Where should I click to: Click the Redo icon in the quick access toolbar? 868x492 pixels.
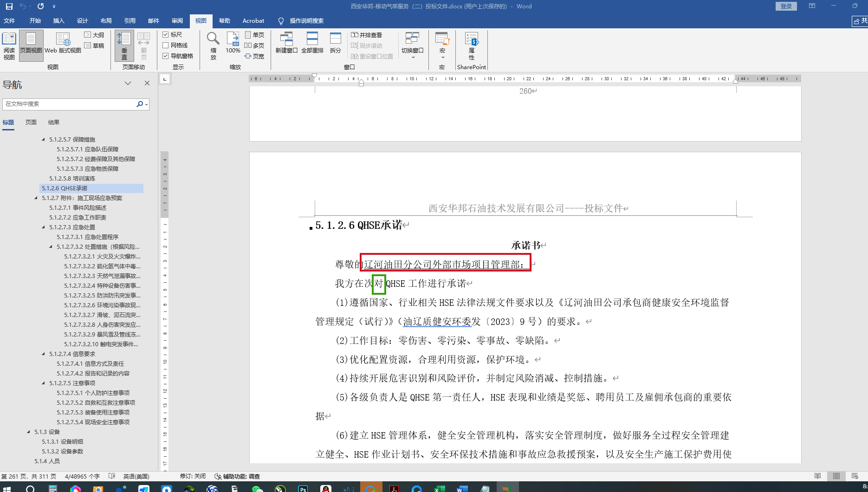(40, 6)
